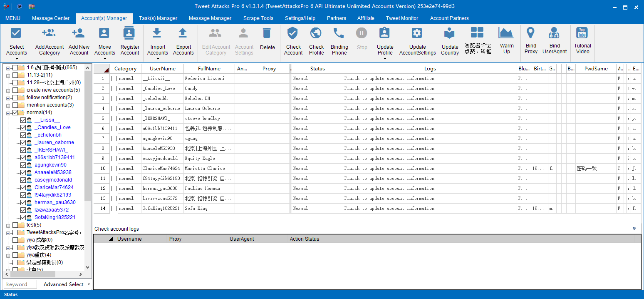644x299 pixels.
Task: Uncheck the normal(14) category checkbox
Action: [x=15, y=112]
